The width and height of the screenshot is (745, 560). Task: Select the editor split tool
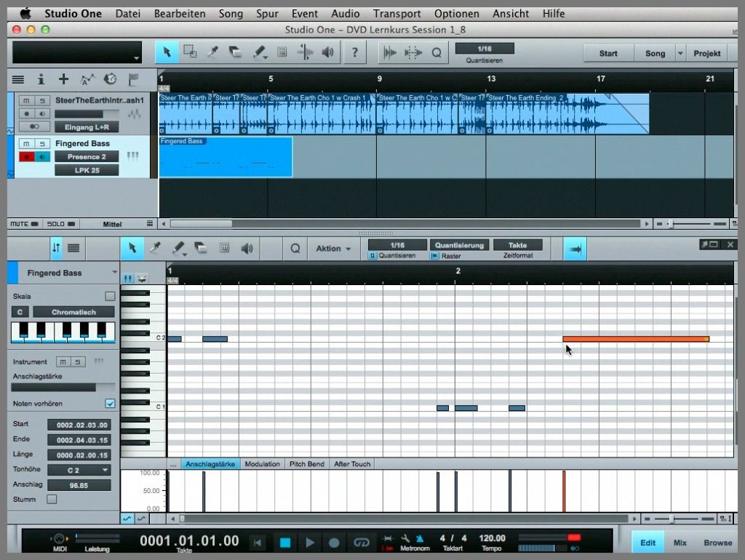pyautogui.click(x=155, y=249)
